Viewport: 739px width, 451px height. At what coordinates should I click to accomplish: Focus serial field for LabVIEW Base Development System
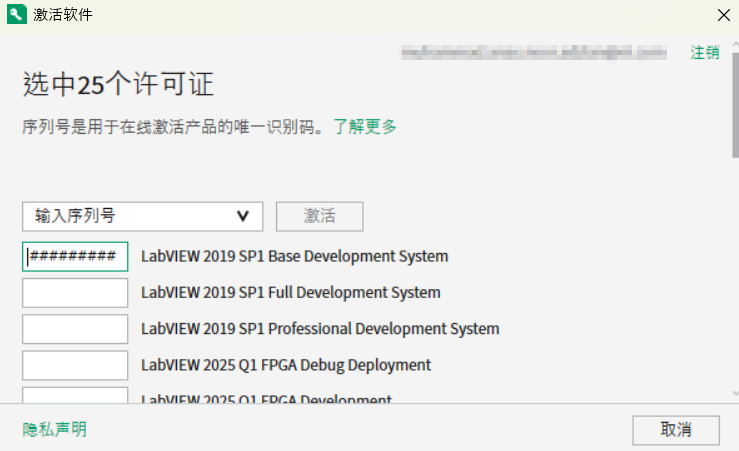click(x=75, y=256)
